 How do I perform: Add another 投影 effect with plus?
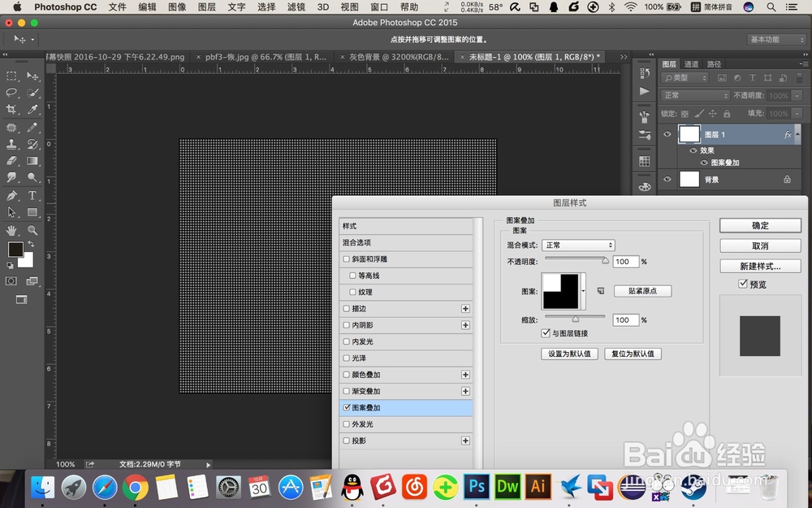465,441
